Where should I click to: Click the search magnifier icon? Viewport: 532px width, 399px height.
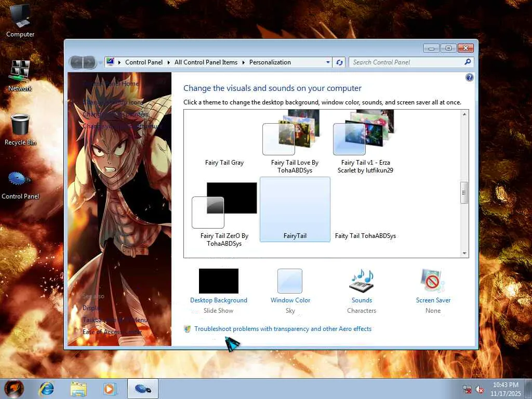point(468,62)
